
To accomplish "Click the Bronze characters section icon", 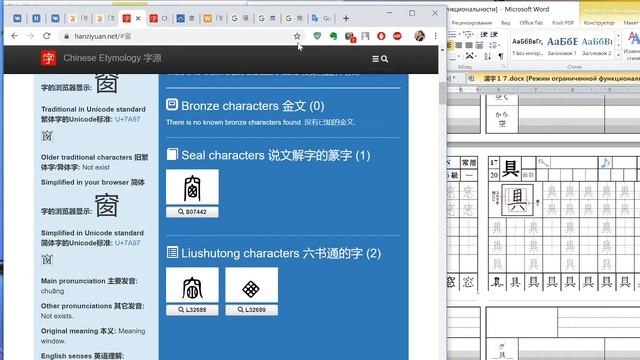I will tap(172, 105).
